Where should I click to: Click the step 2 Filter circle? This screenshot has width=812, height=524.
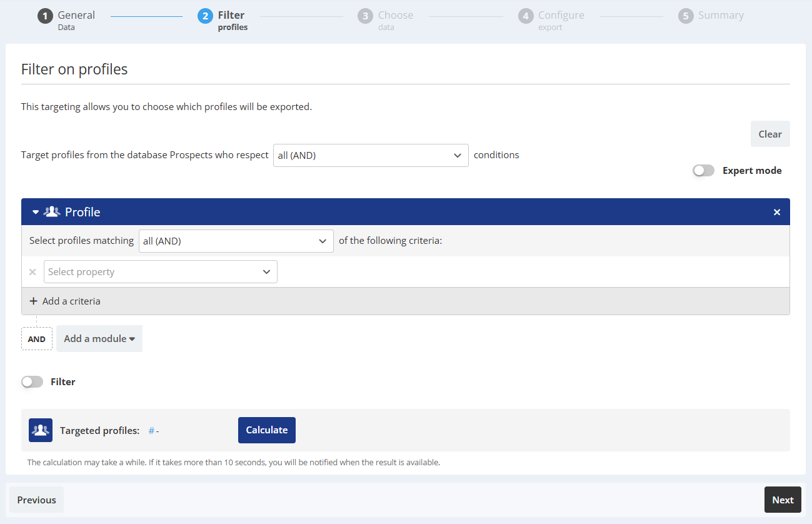tap(205, 16)
